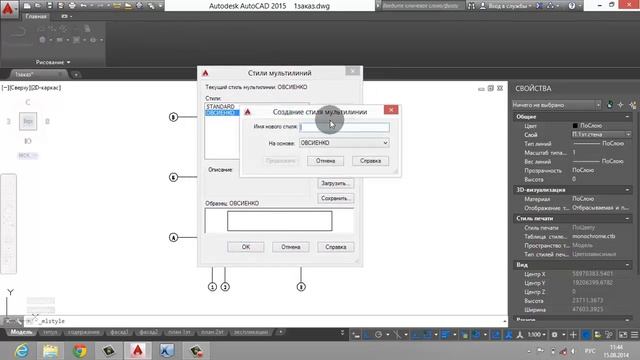Click the Сверху viewport view control label
This screenshot has height=360, width=640.
19,88
